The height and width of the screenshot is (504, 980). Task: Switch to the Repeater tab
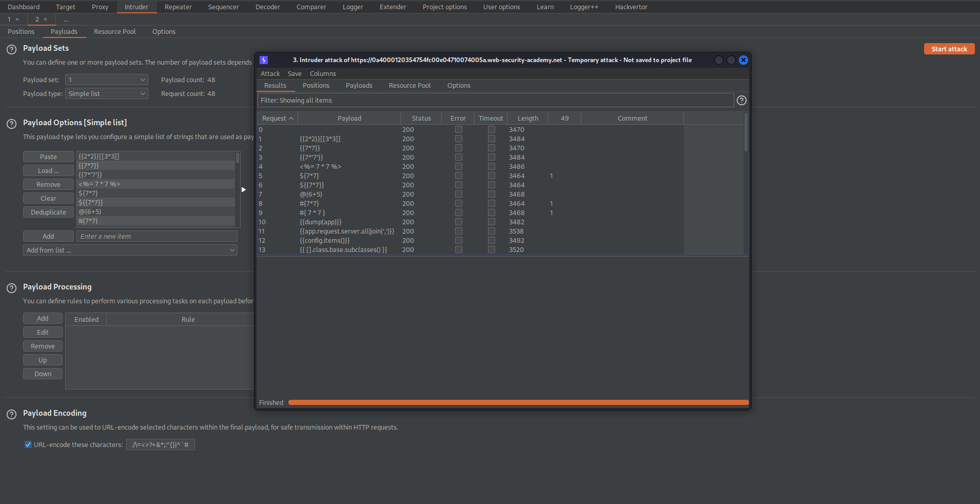[x=178, y=7]
